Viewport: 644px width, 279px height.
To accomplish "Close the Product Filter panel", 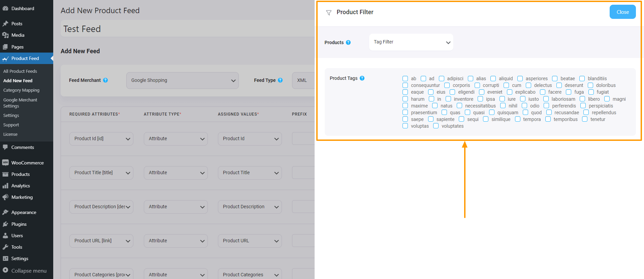I will point(622,12).
